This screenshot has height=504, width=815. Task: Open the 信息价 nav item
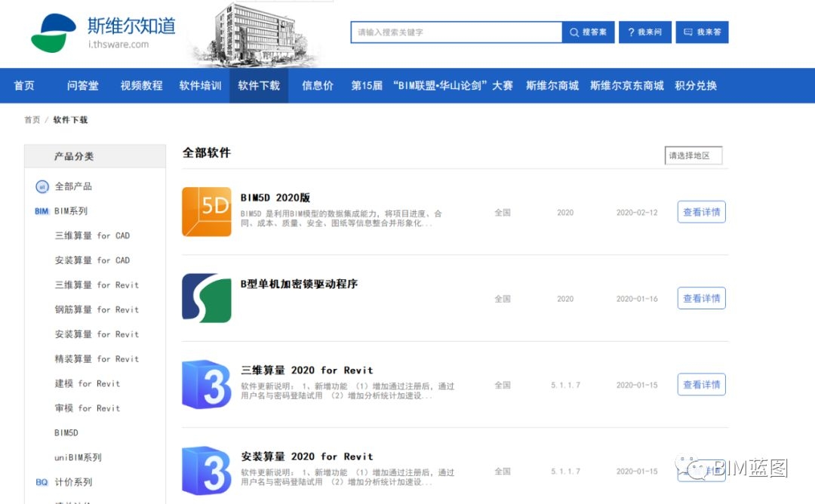coord(318,86)
